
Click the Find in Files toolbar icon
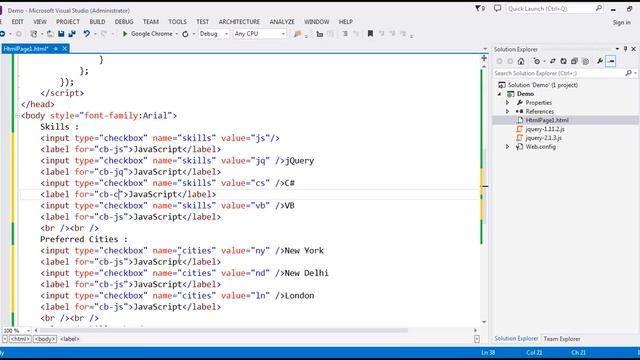[298, 34]
